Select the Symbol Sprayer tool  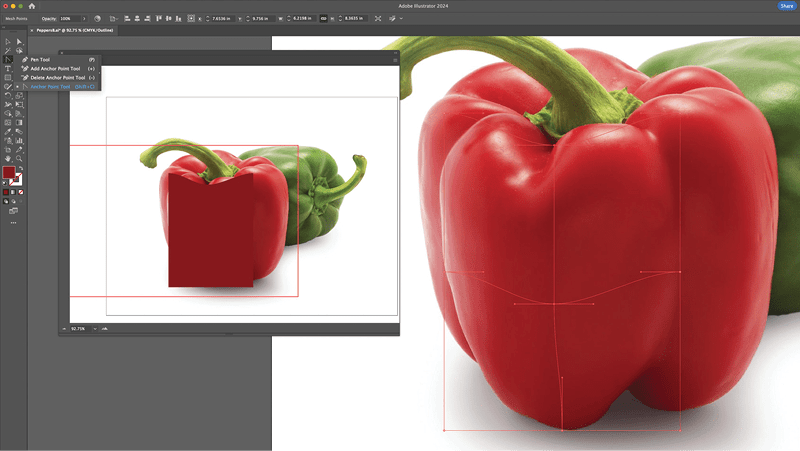8,141
